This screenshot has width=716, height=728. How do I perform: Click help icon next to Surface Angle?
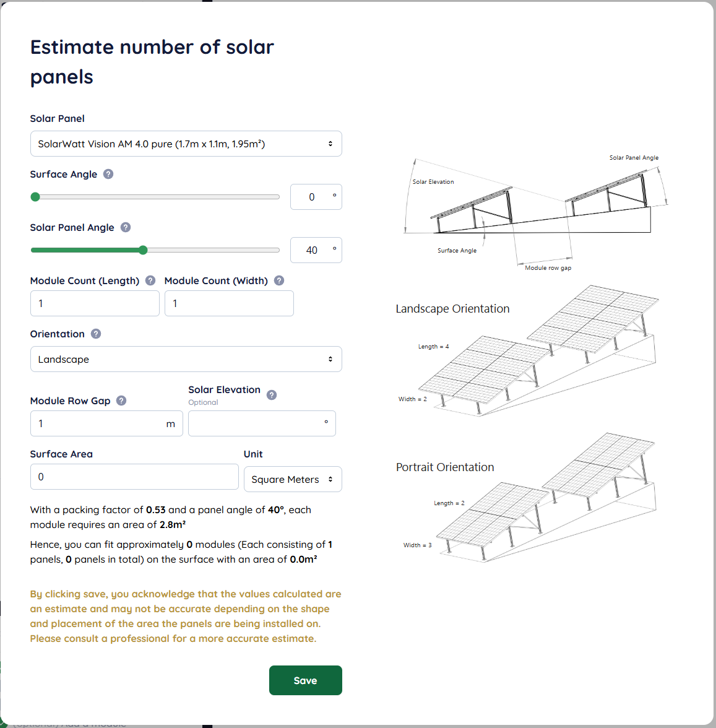click(x=108, y=174)
